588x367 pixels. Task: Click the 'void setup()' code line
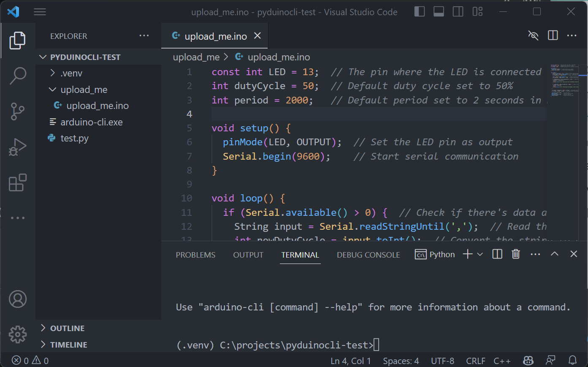(251, 128)
